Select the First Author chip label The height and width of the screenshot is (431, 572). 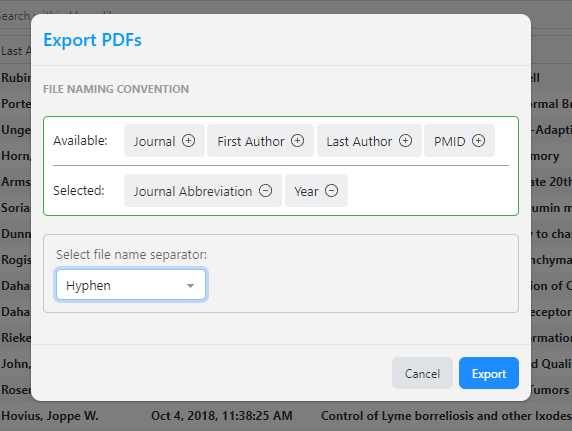click(251, 141)
